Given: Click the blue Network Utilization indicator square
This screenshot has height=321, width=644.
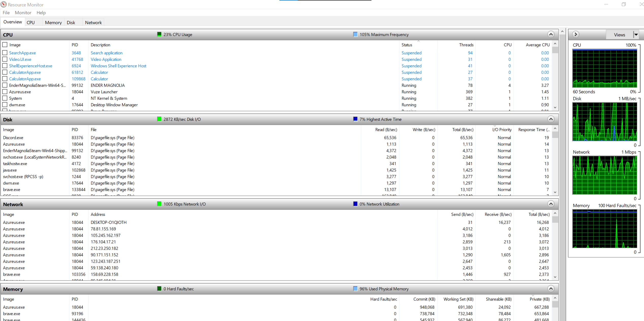Looking at the screenshot, I should (355, 204).
